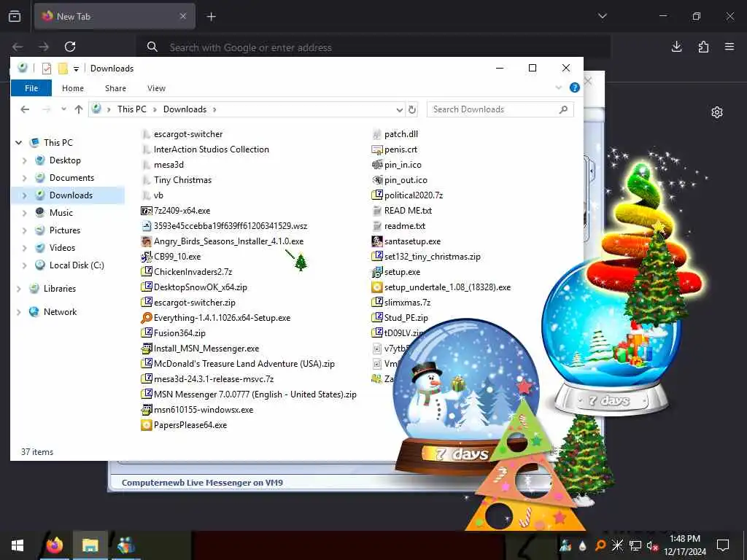Refresh the Downloads folder view
The width and height of the screenshot is (747, 560).
click(412, 109)
